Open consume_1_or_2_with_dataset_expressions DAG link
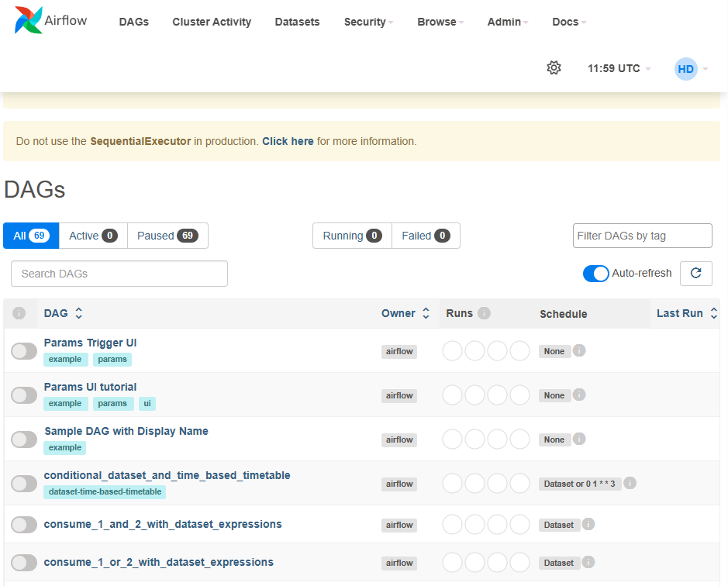 point(158,562)
